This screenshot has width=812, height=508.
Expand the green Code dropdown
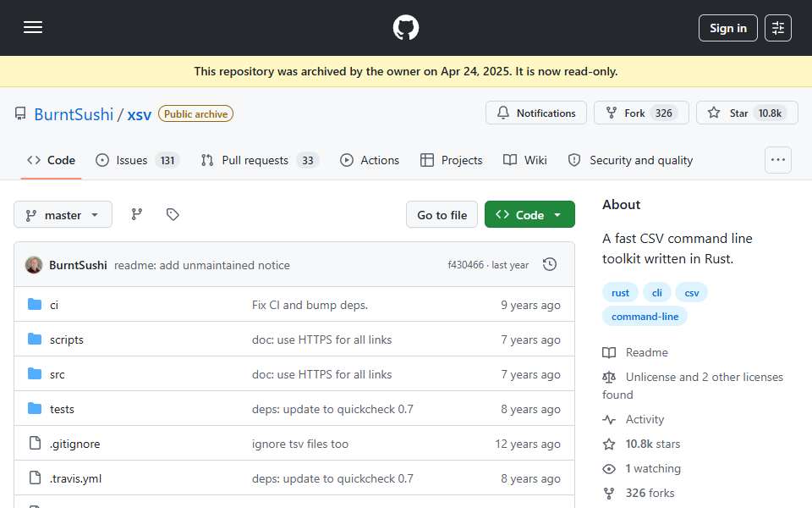[529, 214]
